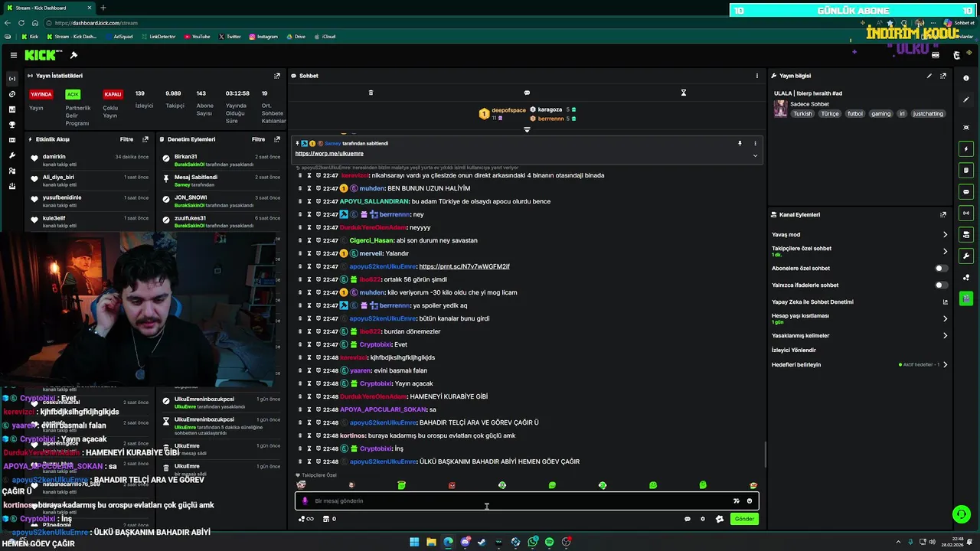Open Filtre in Denetim Eylemleri panel

pyautogui.click(x=259, y=139)
